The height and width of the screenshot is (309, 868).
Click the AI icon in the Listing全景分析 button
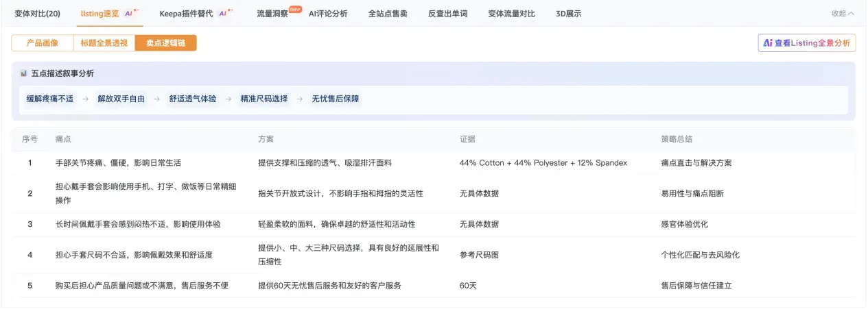point(768,43)
